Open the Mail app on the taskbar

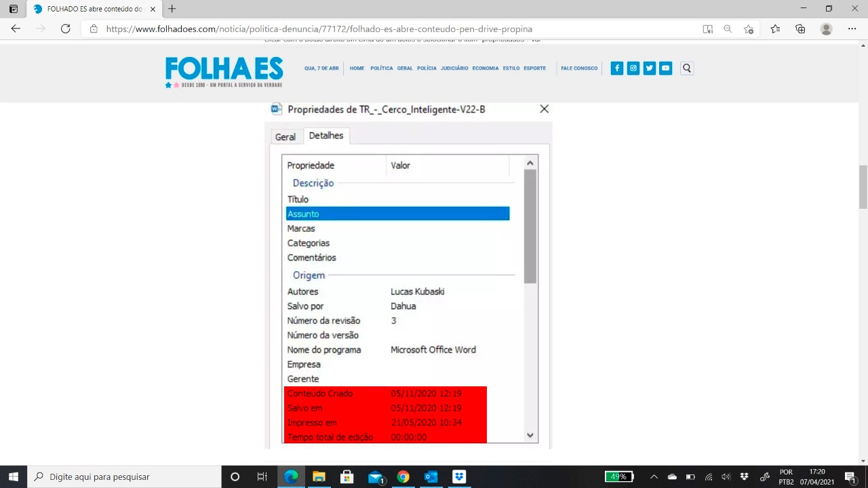click(376, 476)
